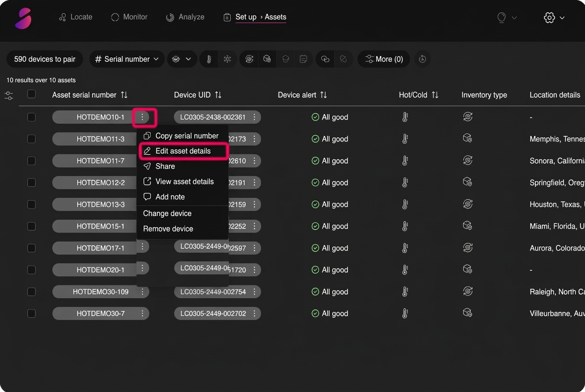This screenshot has width=585, height=392.
Task: Open the Locate section
Action: click(75, 17)
